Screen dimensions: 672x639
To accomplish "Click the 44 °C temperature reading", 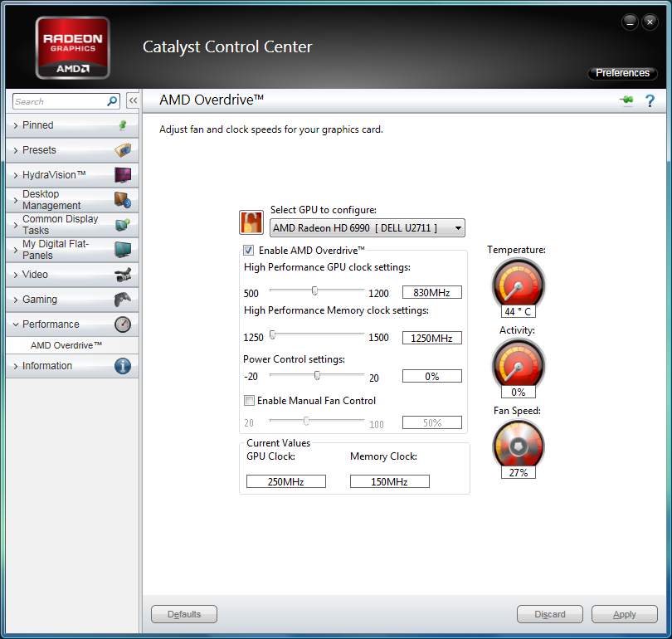I will click(x=519, y=311).
